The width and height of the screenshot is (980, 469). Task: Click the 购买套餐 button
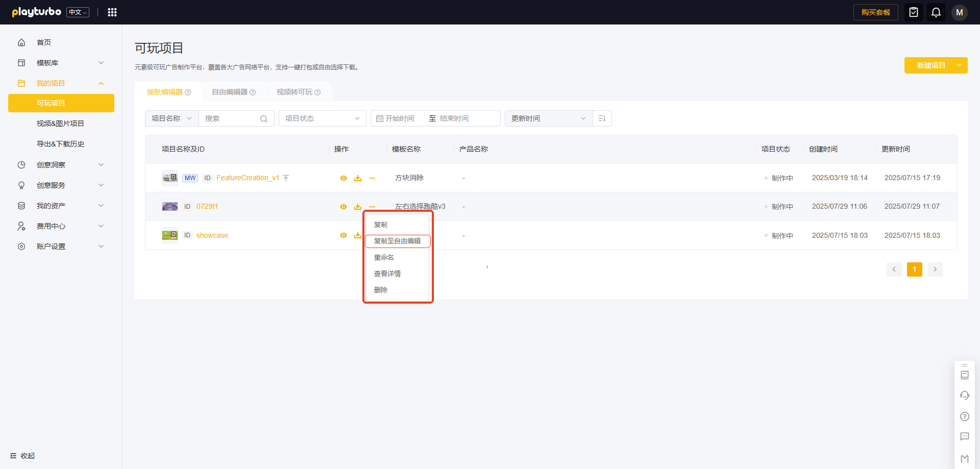[875, 12]
